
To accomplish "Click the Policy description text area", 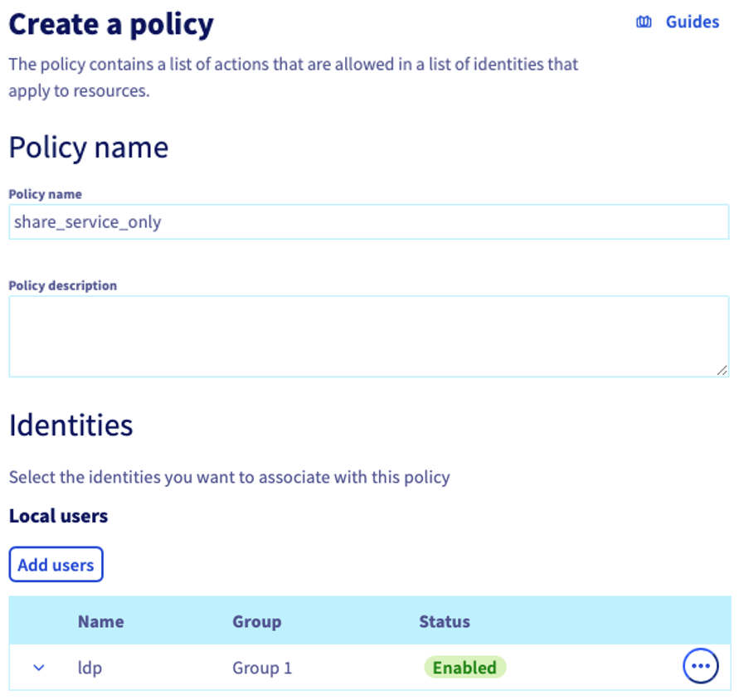I will pos(369,336).
